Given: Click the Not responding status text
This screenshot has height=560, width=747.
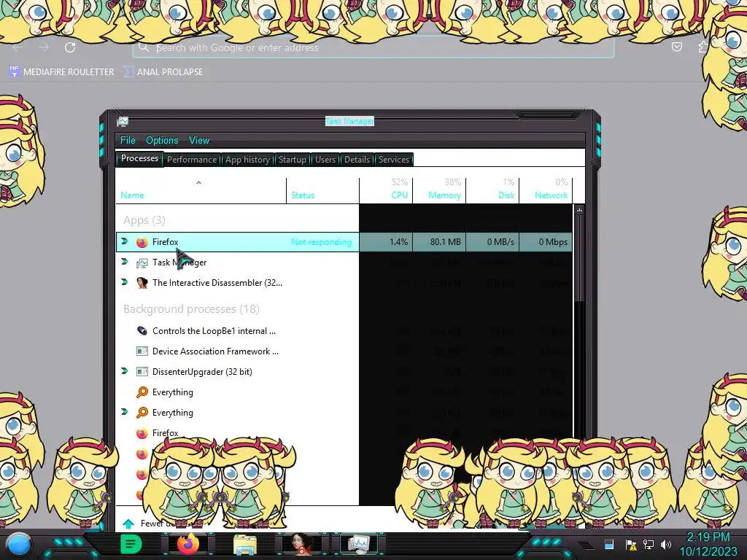Looking at the screenshot, I should point(322,242).
